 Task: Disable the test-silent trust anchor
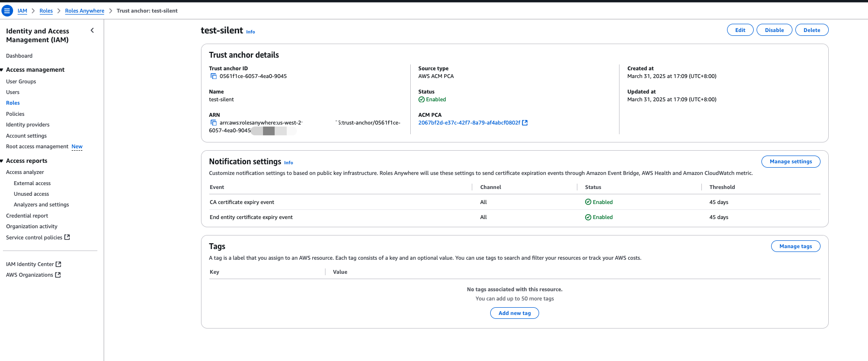774,30
